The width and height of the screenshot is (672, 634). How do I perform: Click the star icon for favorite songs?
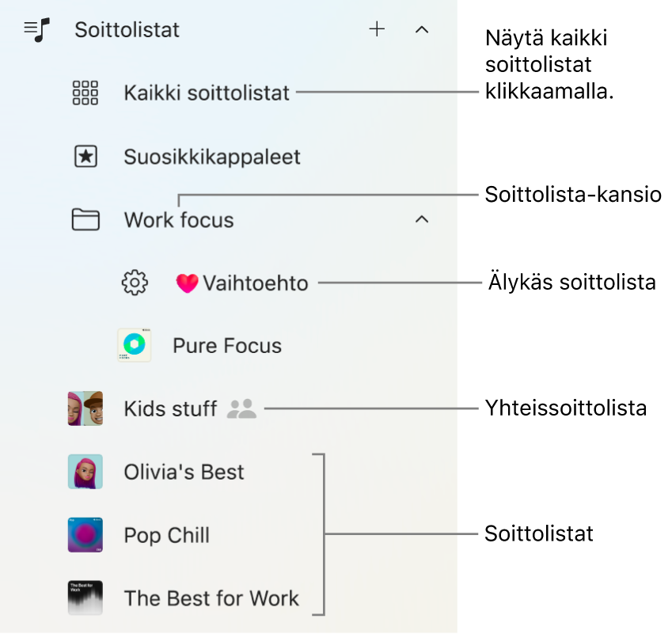[x=85, y=157]
